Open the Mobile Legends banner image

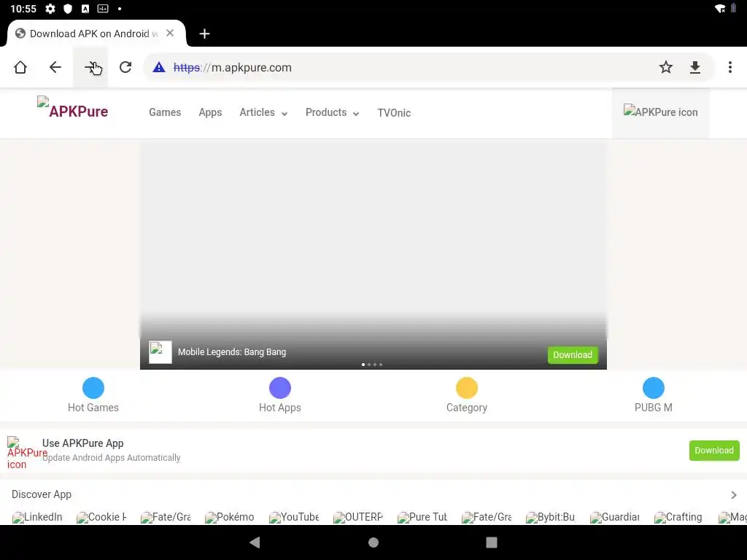pyautogui.click(x=373, y=238)
